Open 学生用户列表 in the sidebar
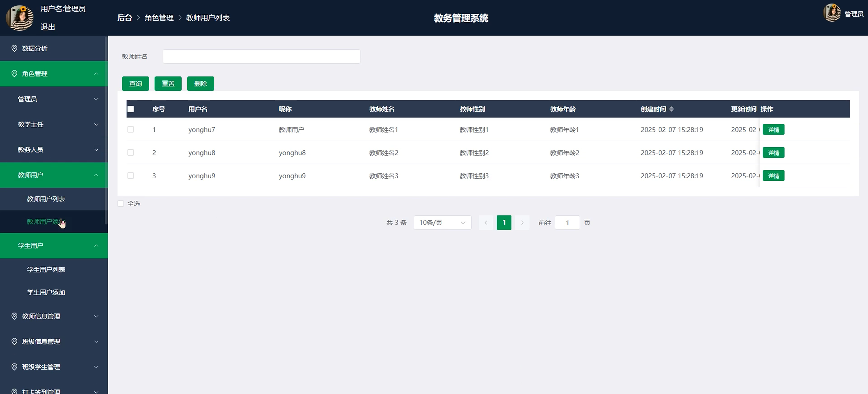 tap(46, 270)
